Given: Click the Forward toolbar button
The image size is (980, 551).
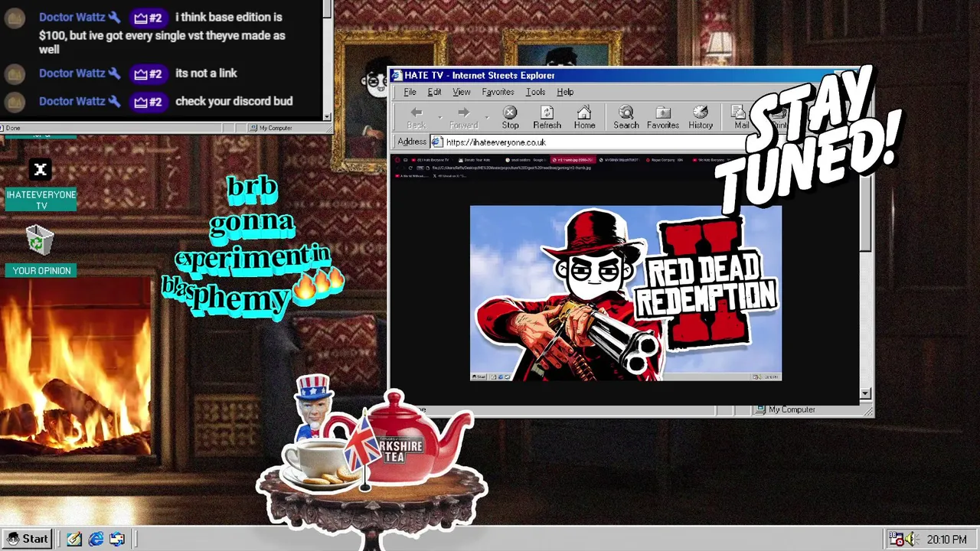Looking at the screenshot, I should click(x=463, y=118).
